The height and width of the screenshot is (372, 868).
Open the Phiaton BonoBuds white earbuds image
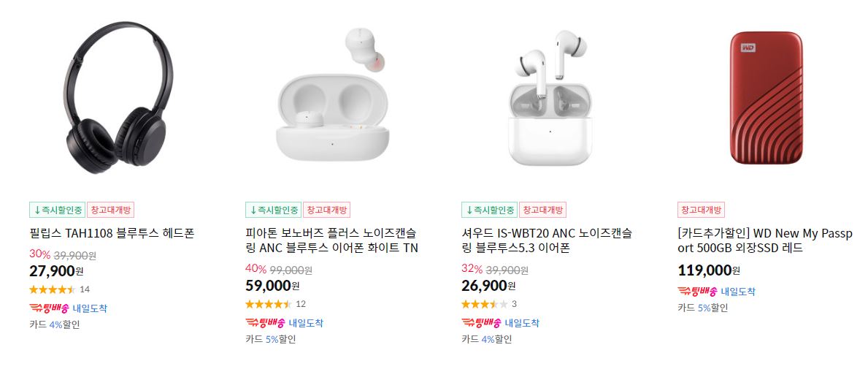click(x=333, y=96)
